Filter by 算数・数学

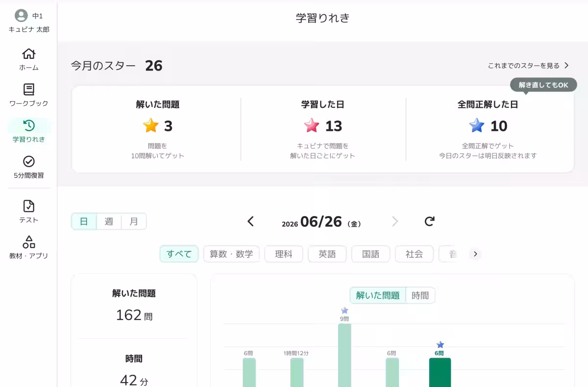pyautogui.click(x=231, y=254)
